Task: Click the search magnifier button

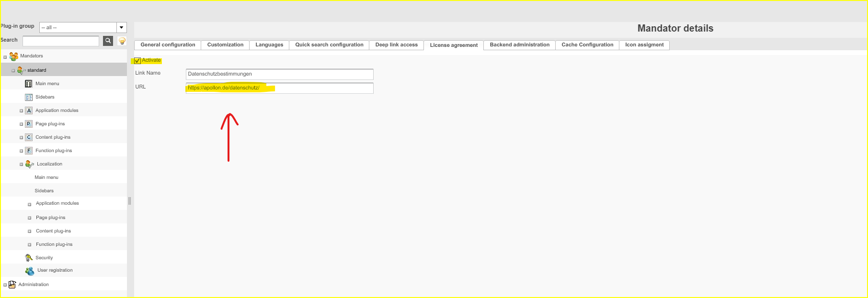Action: point(108,41)
